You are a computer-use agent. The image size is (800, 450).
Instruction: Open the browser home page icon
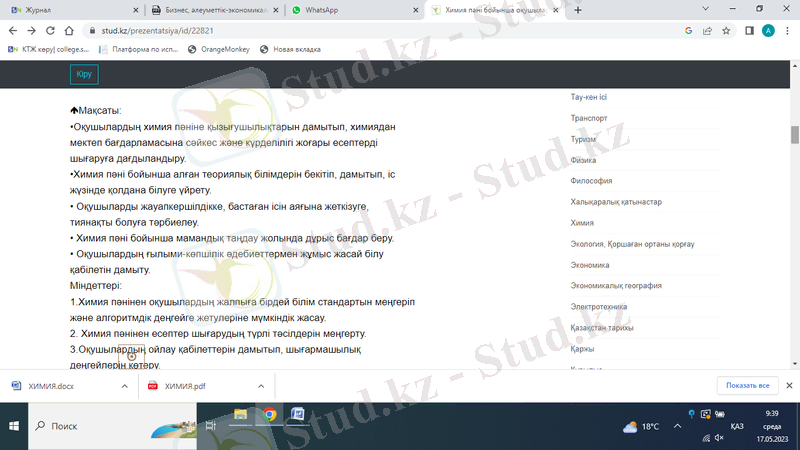(x=69, y=31)
